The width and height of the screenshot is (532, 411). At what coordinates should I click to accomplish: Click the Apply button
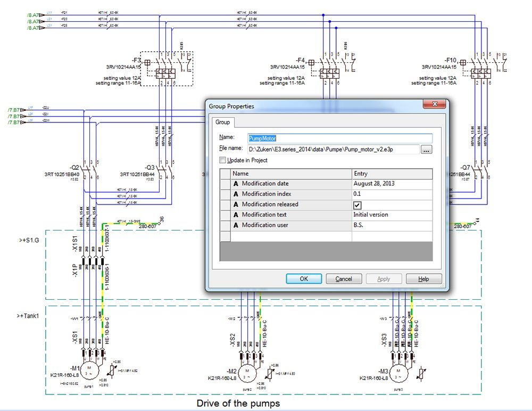pos(384,278)
